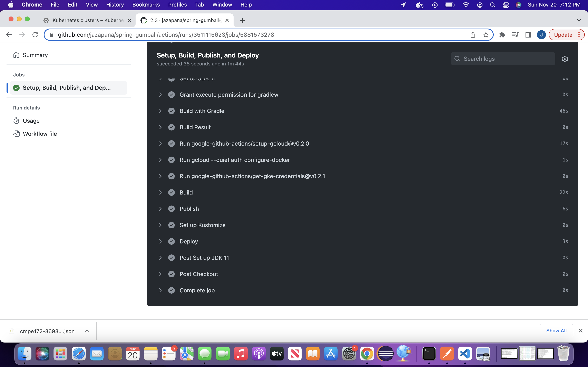Screen dimensions: 588x367
Task: Click the share icon in the address bar
Action: coord(472,35)
